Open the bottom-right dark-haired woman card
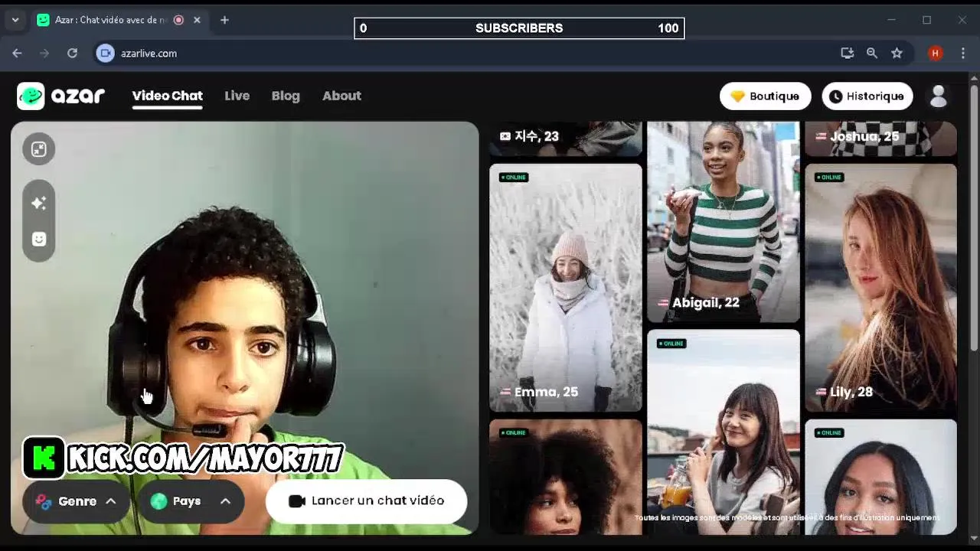The image size is (980, 551). pos(880,477)
